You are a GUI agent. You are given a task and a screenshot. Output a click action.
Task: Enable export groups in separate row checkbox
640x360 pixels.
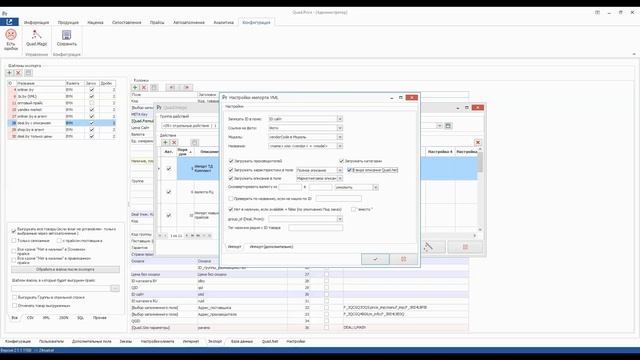14,298
